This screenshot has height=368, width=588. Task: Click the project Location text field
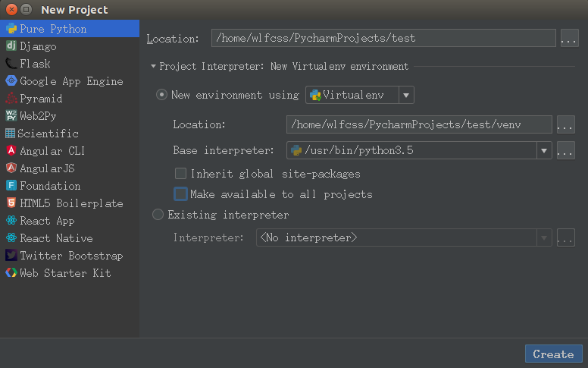click(383, 38)
